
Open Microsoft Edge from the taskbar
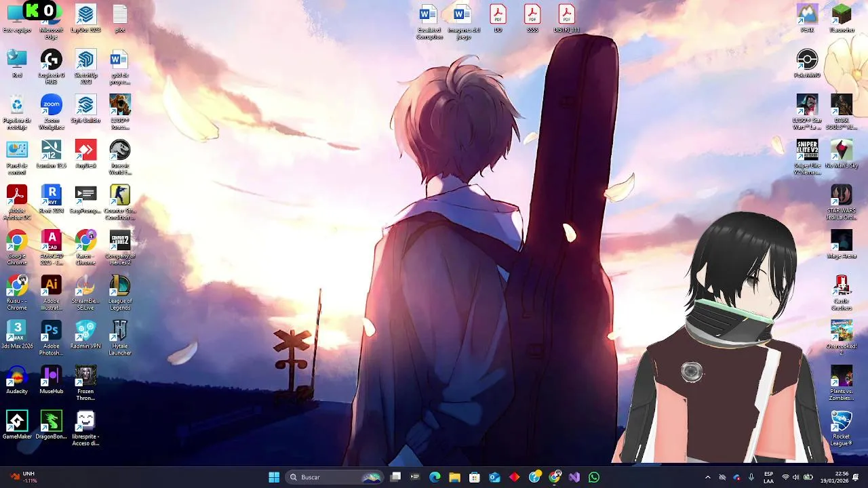pos(435,477)
